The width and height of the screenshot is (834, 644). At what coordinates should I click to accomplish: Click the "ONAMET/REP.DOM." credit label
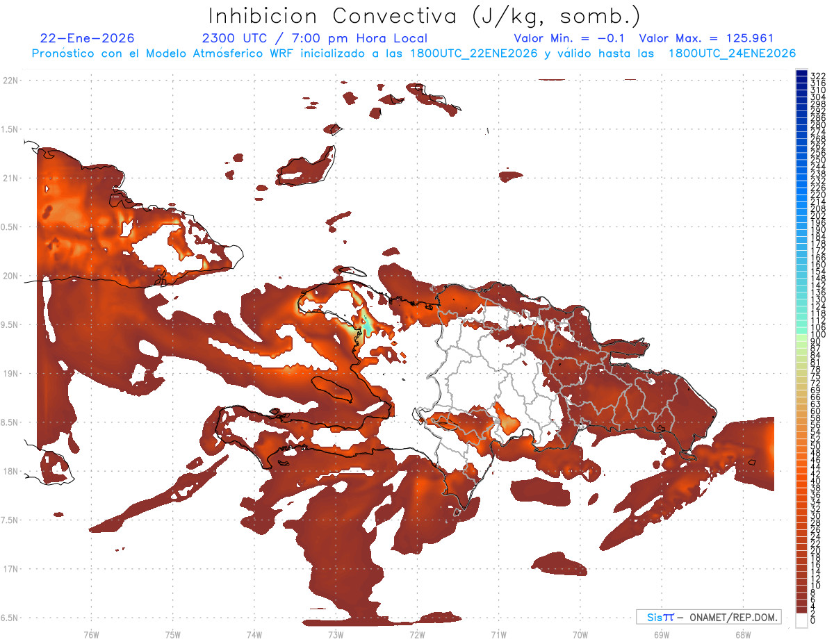tap(733, 617)
